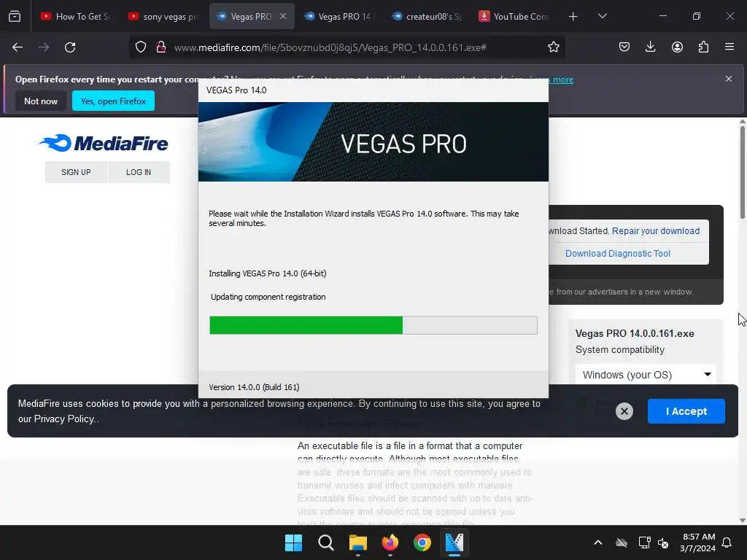This screenshot has height=560, width=747.
Task: Open Firefox View from the tab bar icon
Action: click(15, 16)
